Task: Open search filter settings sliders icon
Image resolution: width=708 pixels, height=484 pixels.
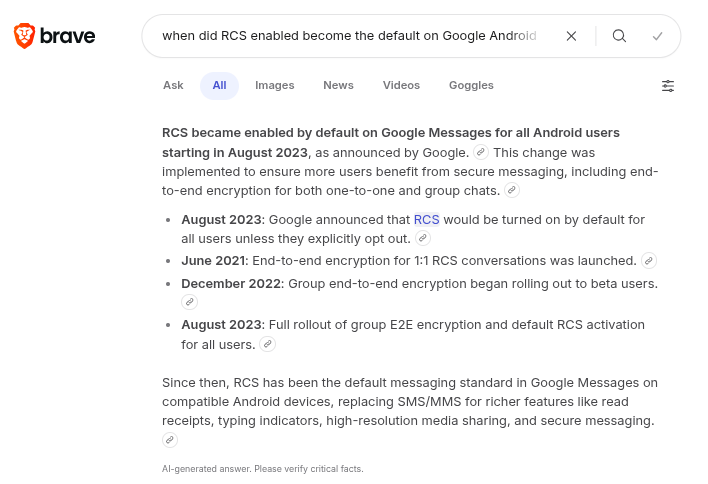Action: (x=668, y=86)
